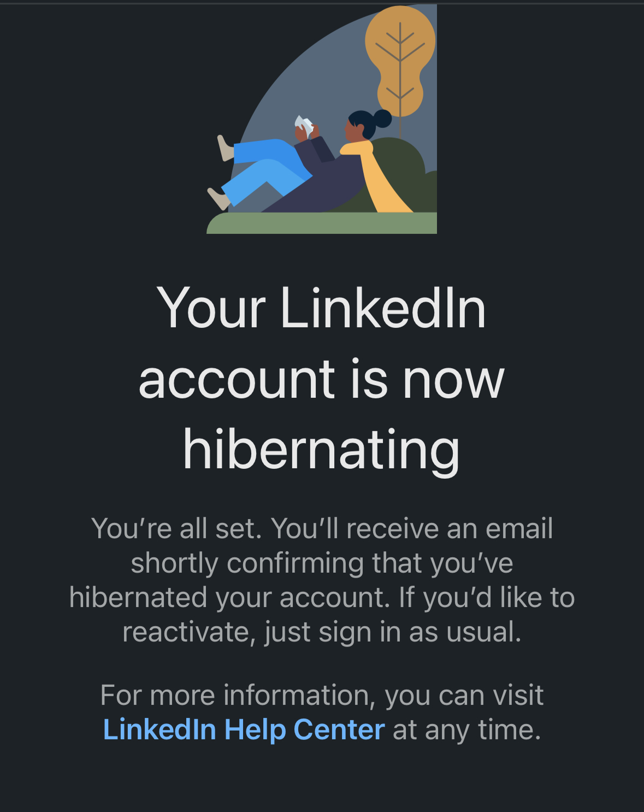
Task: Click the "For more information, you can visit" text
Action: click(322, 696)
